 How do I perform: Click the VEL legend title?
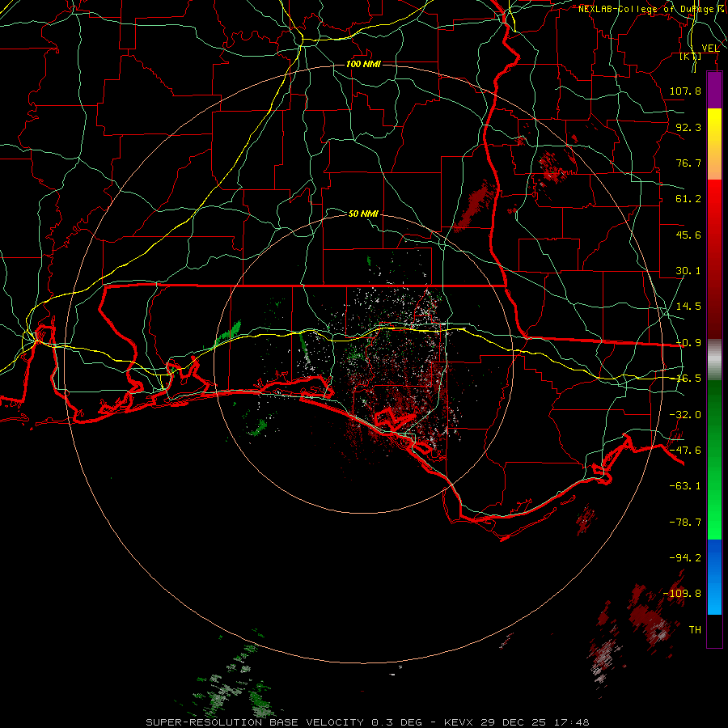click(x=710, y=49)
